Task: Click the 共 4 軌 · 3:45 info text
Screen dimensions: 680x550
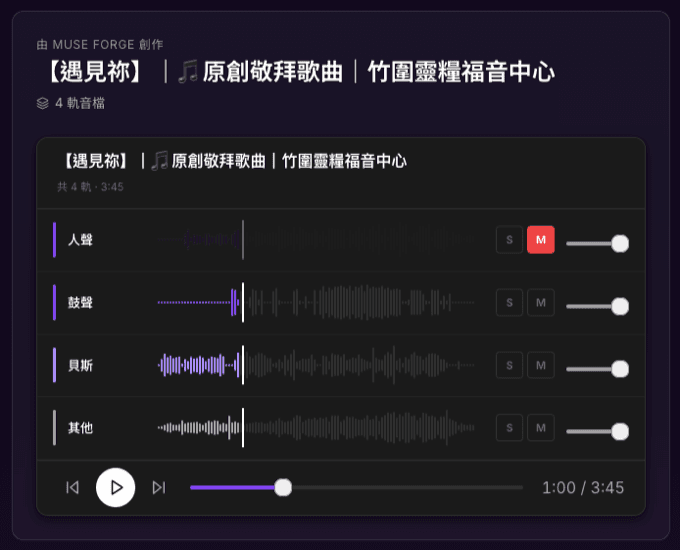Action: (90, 187)
